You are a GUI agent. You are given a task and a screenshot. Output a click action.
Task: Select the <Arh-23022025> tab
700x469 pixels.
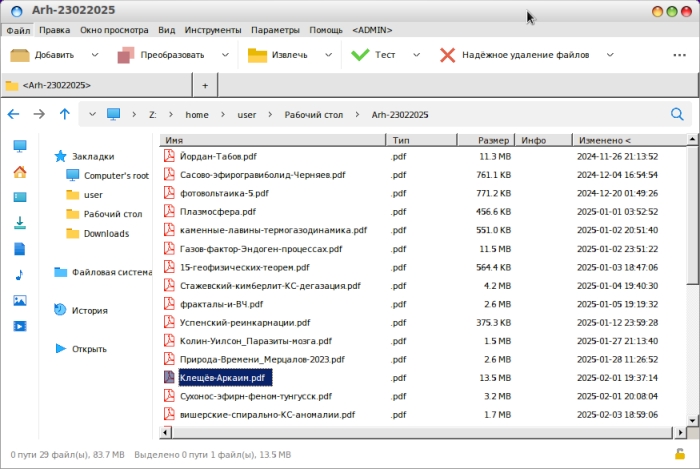pyautogui.click(x=97, y=85)
